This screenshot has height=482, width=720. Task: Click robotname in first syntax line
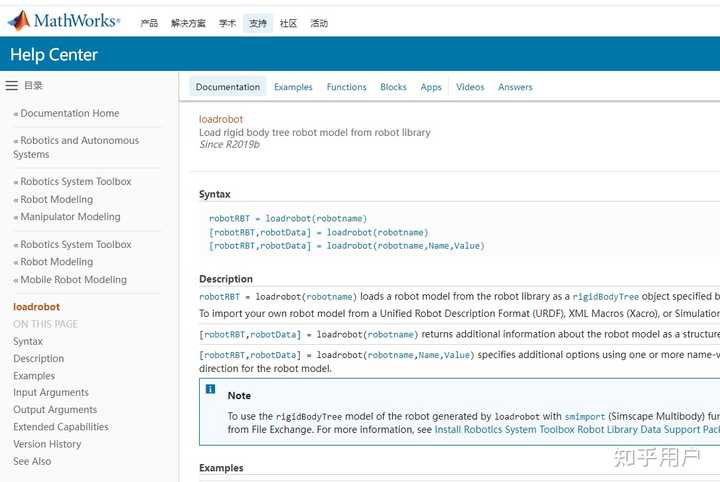[x=339, y=219]
